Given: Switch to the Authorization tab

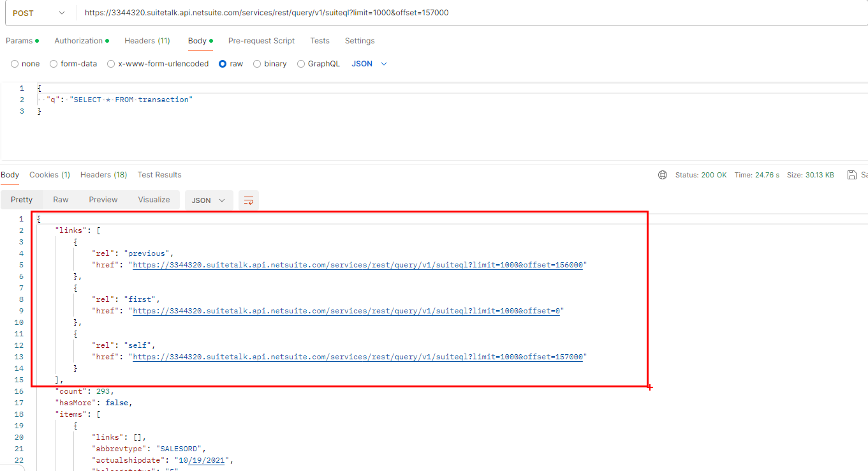Looking at the screenshot, I should 82,41.
